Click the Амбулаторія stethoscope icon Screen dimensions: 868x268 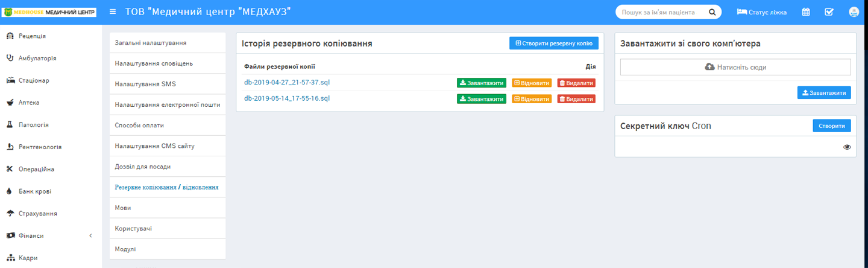10,58
